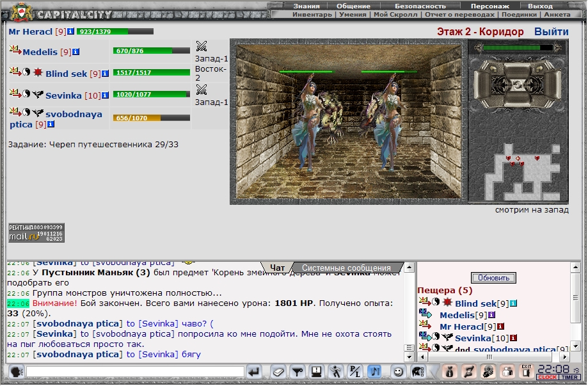Click the exclamation monitor icon in bottom toolbar
Screen dimensions: 588x386
click(x=317, y=372)
